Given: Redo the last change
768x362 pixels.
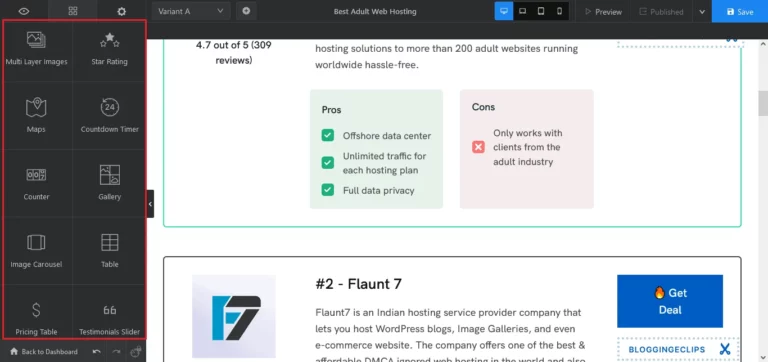Looking at the screenshot, I should pos(116,351).
